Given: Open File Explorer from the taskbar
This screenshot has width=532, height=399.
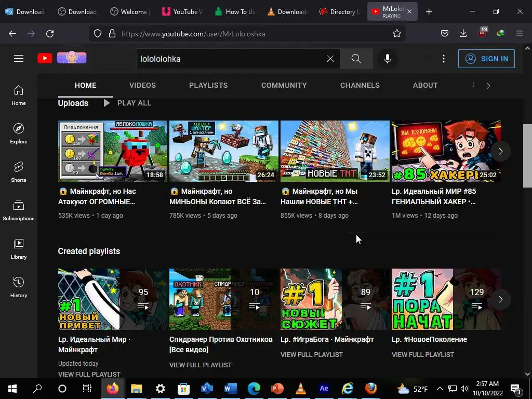Looking at the screenshot, I should click(137, 389).
